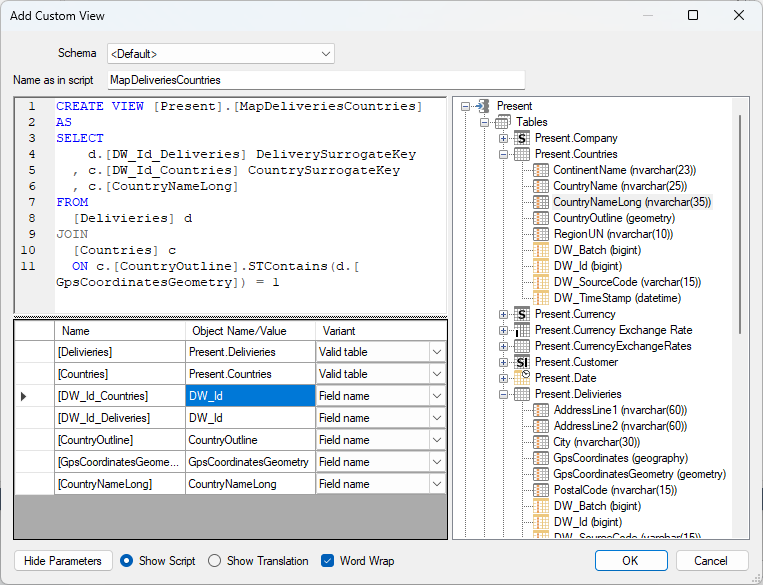Toggle the Word Wrap checkbox
Viewport: 763px width, 585px height.
(327, 561)
